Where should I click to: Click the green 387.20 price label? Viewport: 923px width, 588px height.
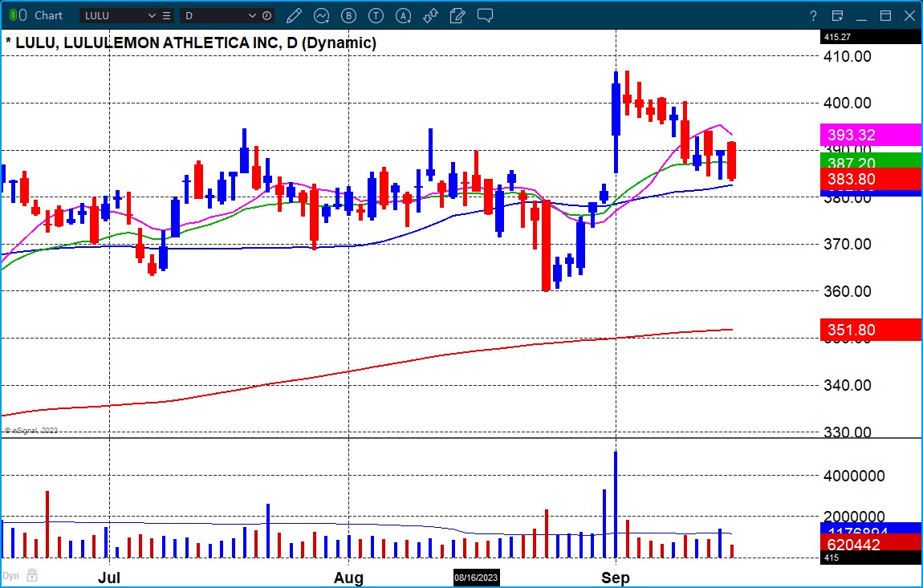[x=870, y=160]
